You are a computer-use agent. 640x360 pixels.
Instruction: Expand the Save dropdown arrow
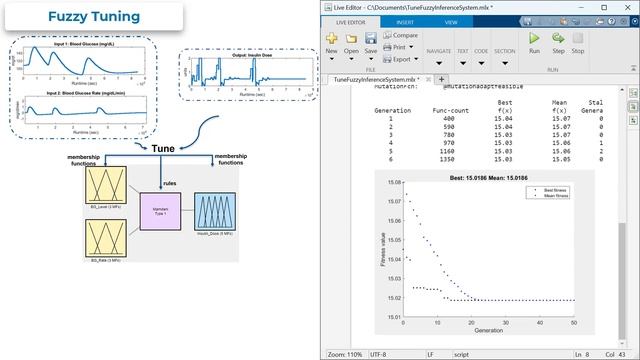(x=371, y=59)
